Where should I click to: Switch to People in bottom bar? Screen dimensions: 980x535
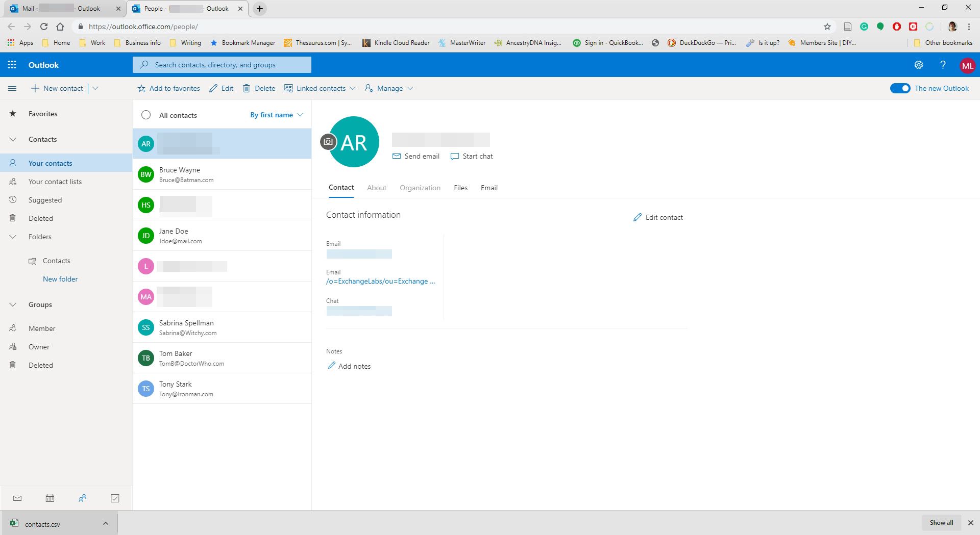pyautogui.click(x=82, y=498)
